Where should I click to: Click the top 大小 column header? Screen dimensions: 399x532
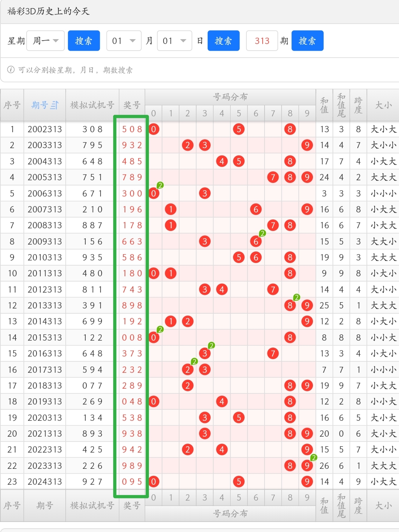[x=383, y=105]
